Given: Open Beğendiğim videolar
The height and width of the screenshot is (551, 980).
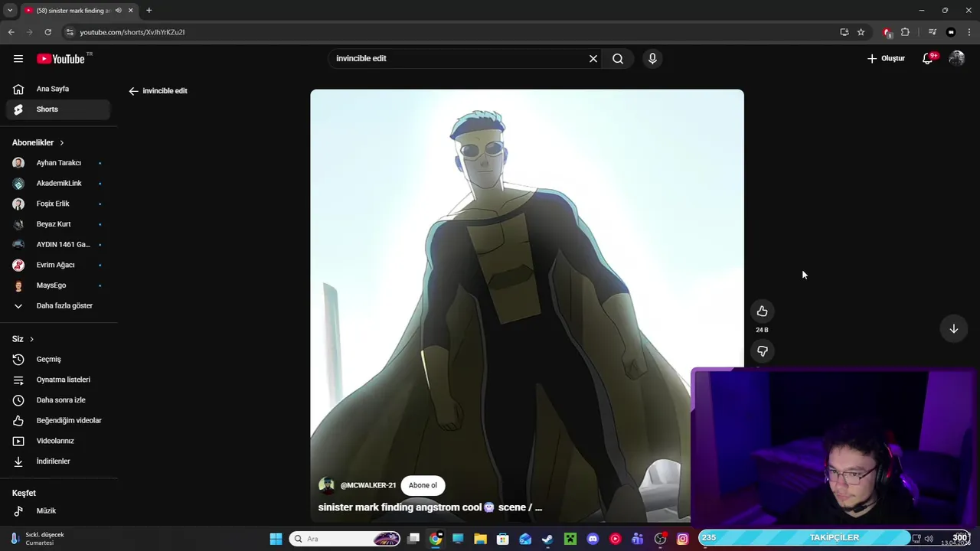Looking at the screenshot, I should click(x=58, y=421).
